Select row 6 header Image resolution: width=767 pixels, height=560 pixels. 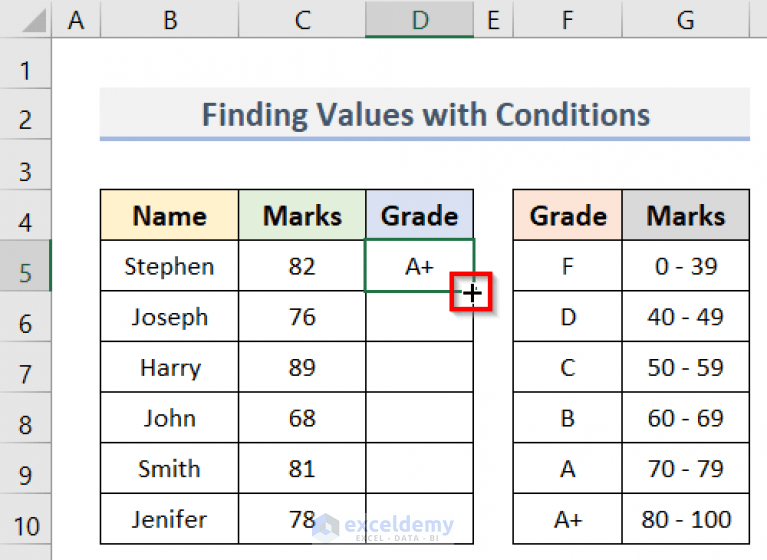25,317
